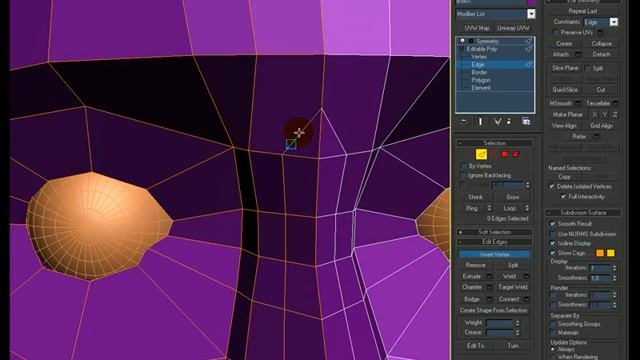Uncheck Delete Isolated Vertices
Viewport: 640px width, 360px height.
[x=552, y=186]
